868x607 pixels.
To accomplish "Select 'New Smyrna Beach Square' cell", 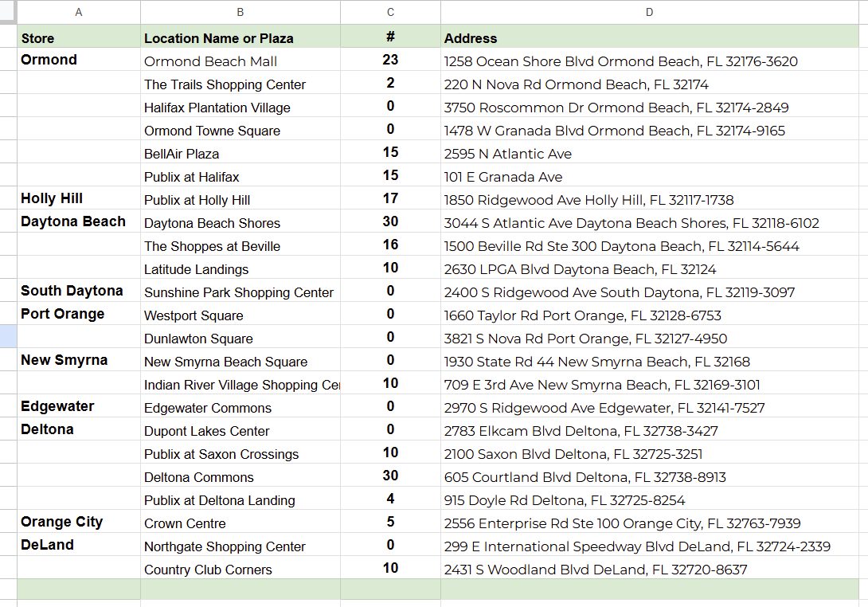I will [x=240, y=360].
